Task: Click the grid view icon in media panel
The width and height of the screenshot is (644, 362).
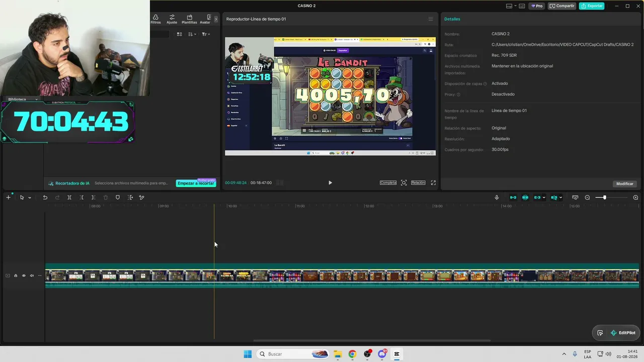Action: point(179,34)
